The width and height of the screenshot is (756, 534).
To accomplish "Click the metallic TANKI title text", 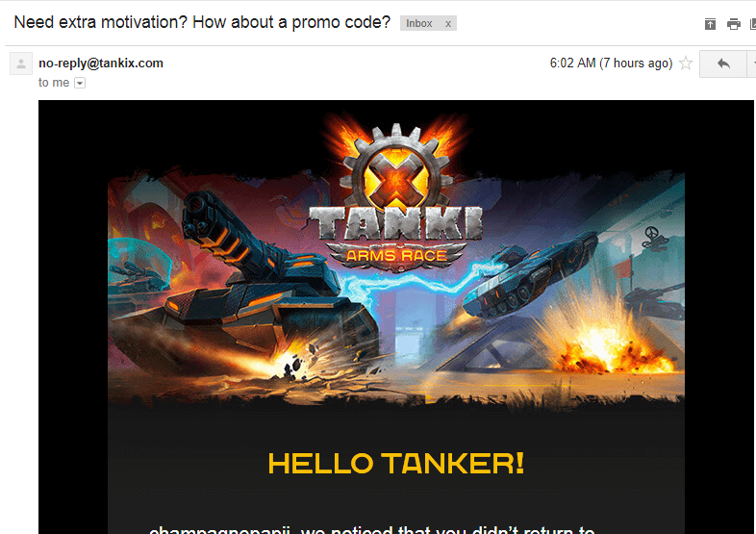I will [395, 223].
